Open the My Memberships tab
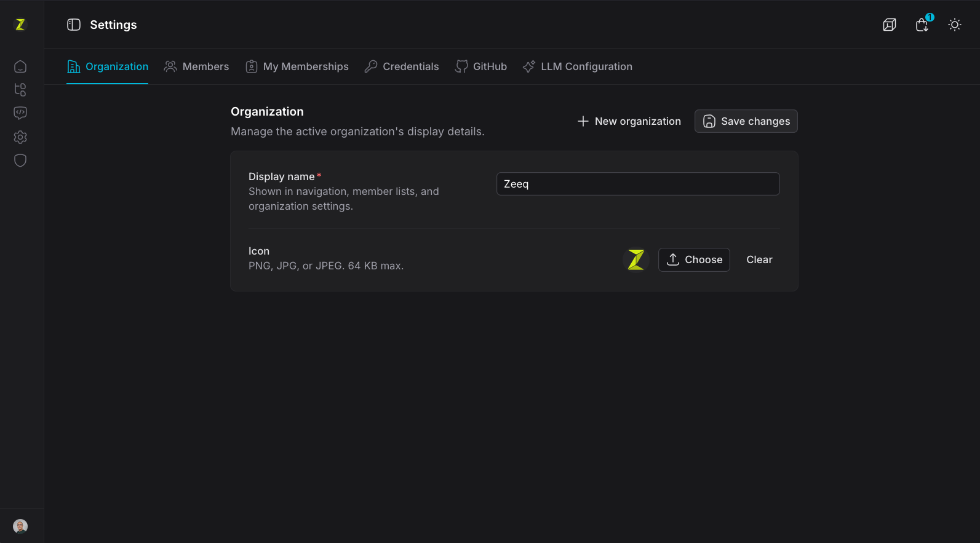 coord(297,66)
